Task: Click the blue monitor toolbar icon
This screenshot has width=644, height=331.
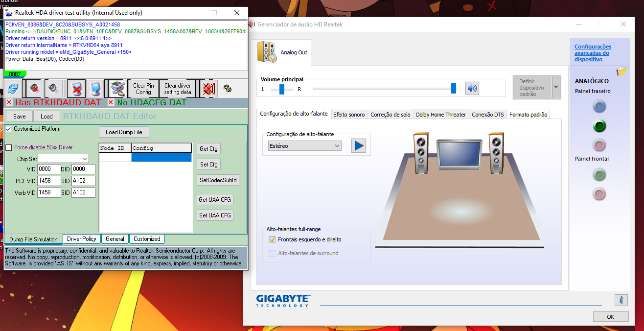Action: coord(95,89)
